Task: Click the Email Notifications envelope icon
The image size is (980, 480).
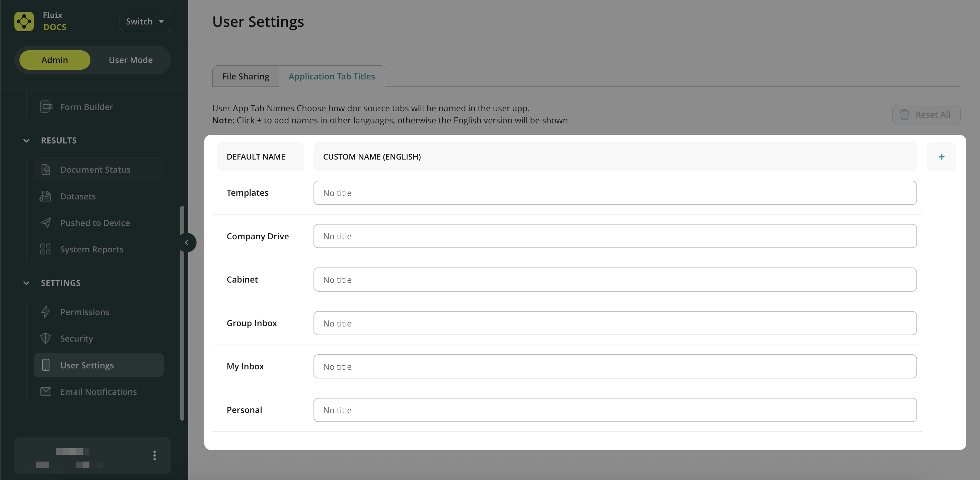Action: 46,392
